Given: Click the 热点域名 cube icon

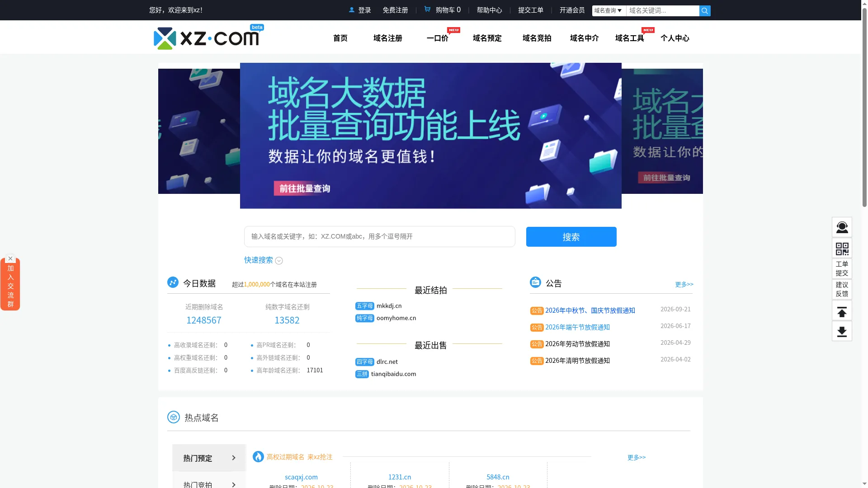Looking at the screenshot, I should point(173,417).
